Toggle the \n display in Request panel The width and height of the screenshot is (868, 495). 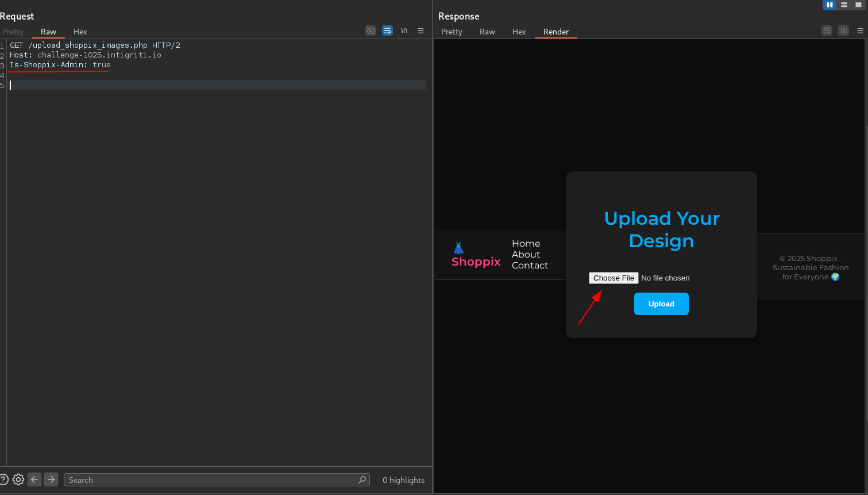(404, 30)
